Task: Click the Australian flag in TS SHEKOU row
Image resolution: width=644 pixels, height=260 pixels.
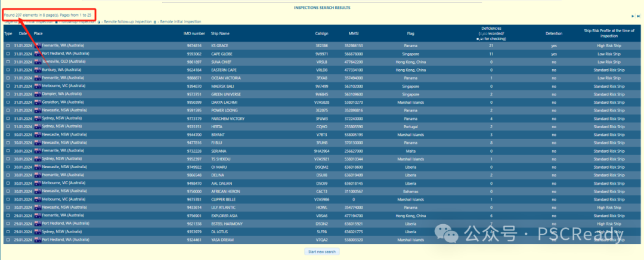Action: point(38,159)
